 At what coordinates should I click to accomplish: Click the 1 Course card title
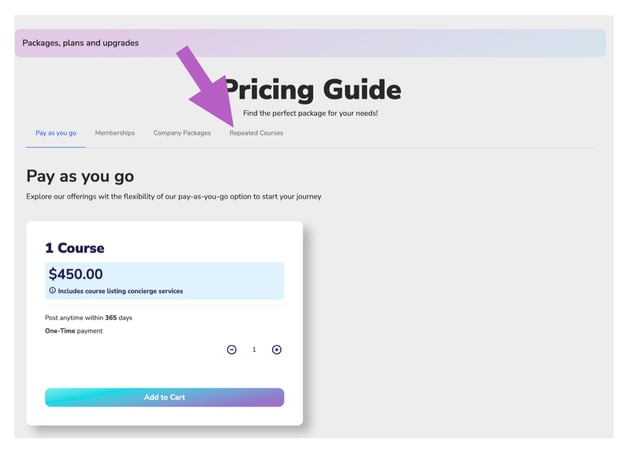coord(75,248)
